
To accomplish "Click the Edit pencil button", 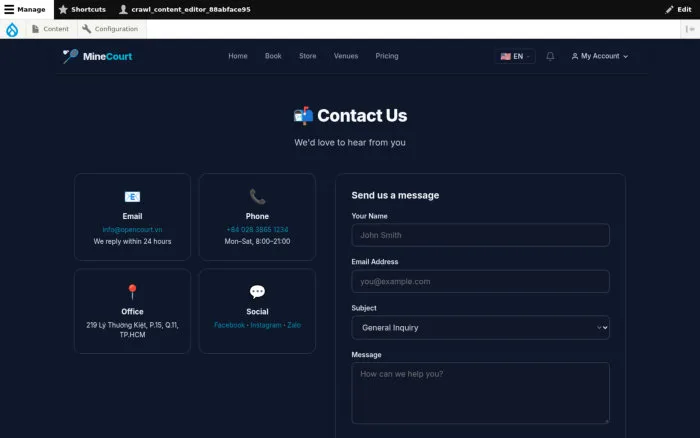I will [x=678, y=9].
